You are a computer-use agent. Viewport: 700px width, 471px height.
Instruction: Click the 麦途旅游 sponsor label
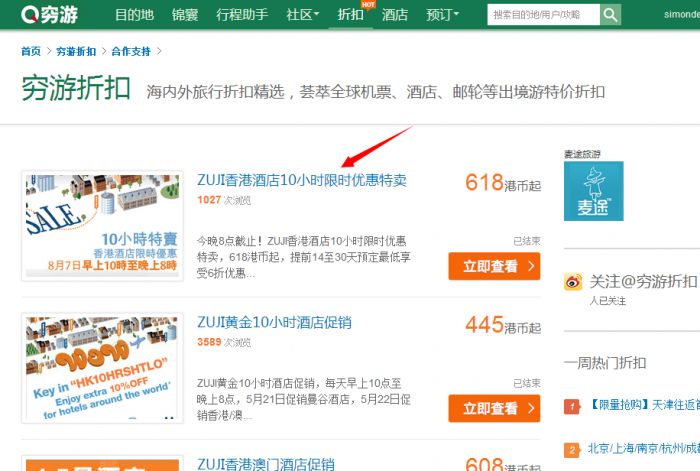pos(582,154)
